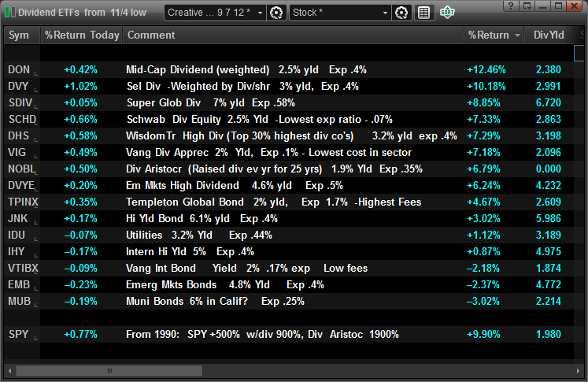Click the Comment column header

coord(294,35)
